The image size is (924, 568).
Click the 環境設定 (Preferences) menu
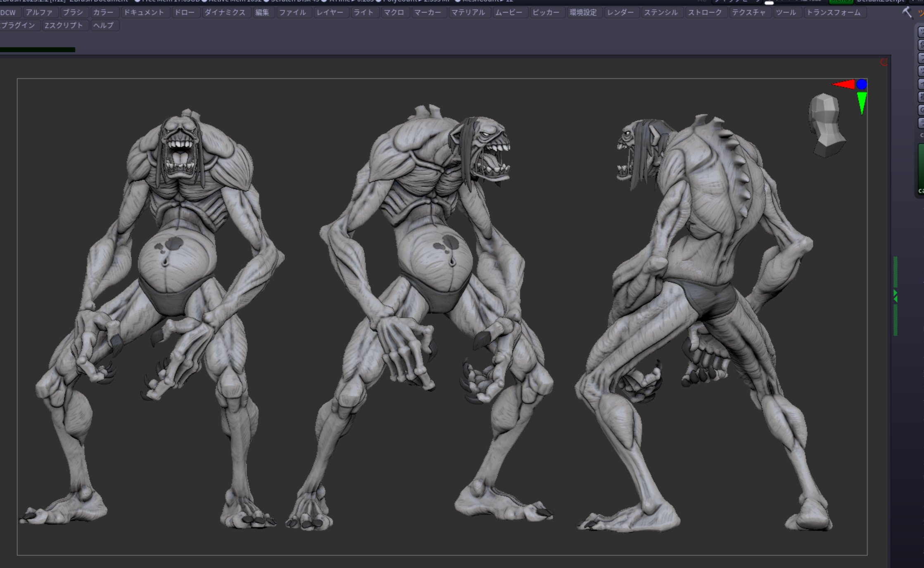[x=583, y=12]
